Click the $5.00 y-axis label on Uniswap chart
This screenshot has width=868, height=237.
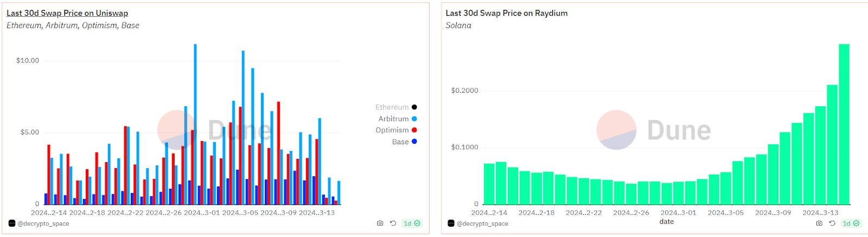pos(30,132)
